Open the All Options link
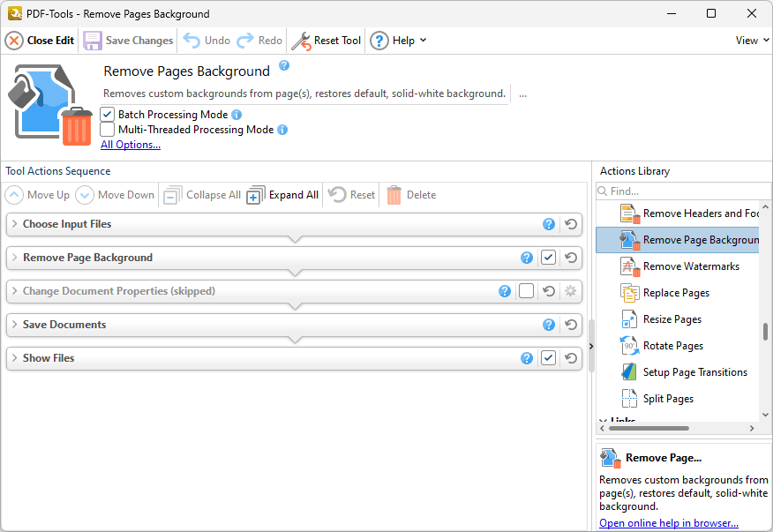The height and width of the screenshot is (532, 773). coord(131,145)
